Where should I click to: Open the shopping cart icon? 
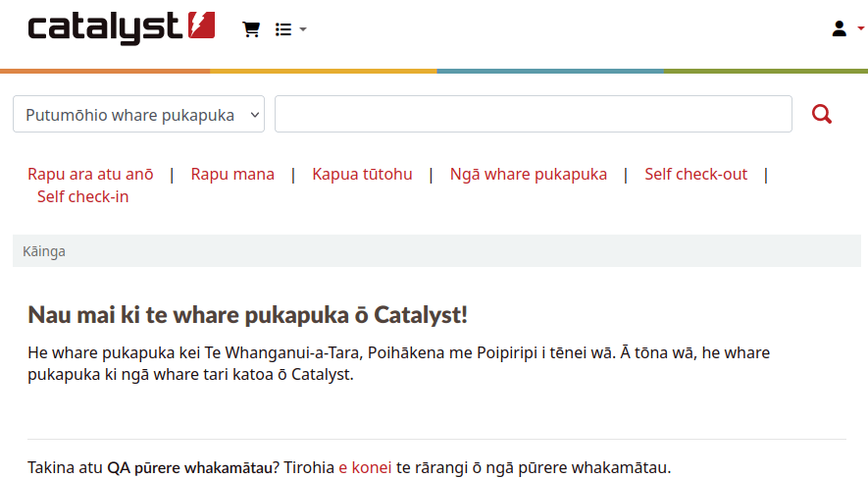coord(251,29)
